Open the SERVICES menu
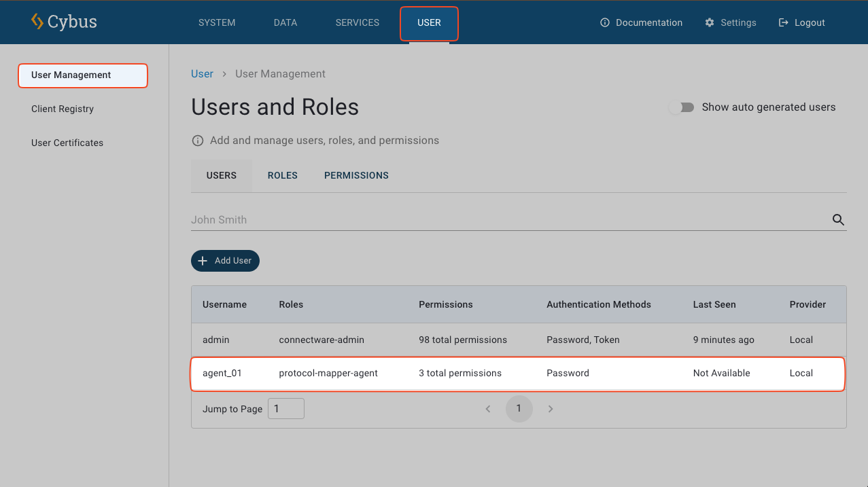This screenshot has height=487, width=868. pyautogui.click(x=357, y=22)
